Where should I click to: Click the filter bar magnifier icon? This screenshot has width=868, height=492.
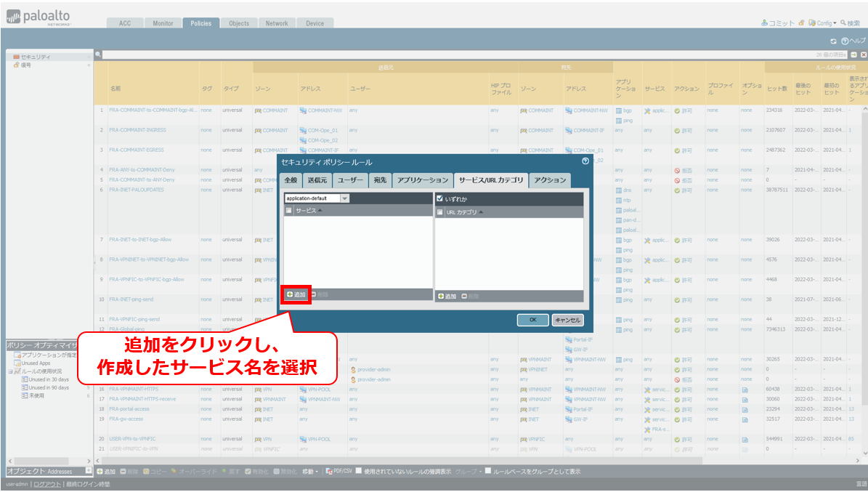point(98,55)
